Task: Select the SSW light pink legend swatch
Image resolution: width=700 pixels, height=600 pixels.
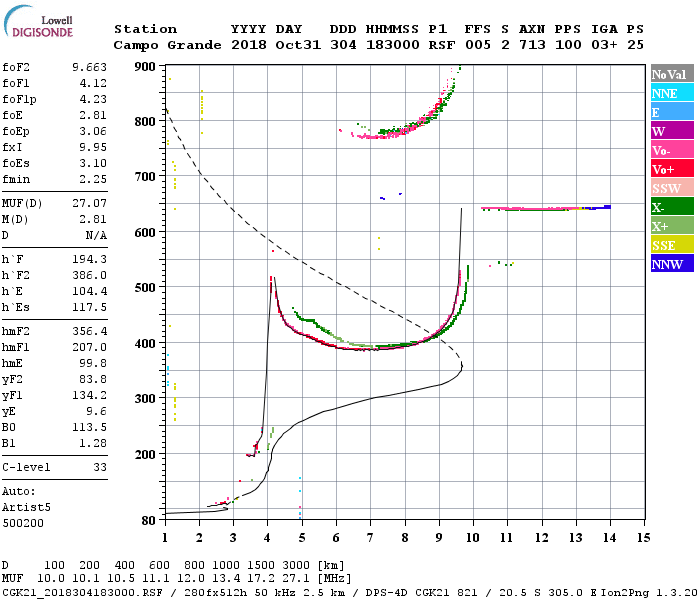Action: click(672, 188)
